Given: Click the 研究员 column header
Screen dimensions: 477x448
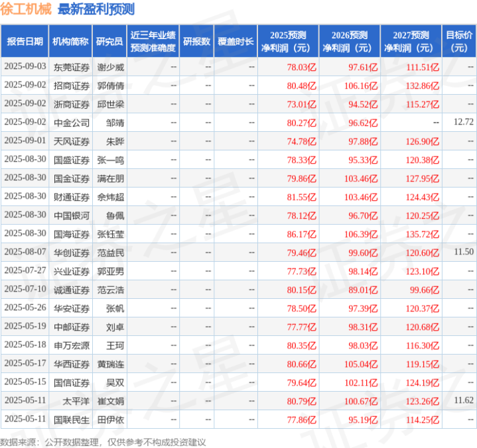Looking at the screenshot, I should click(109, 41).
